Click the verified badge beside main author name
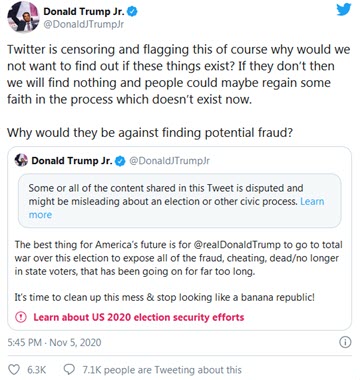 (x=133, y=12)
